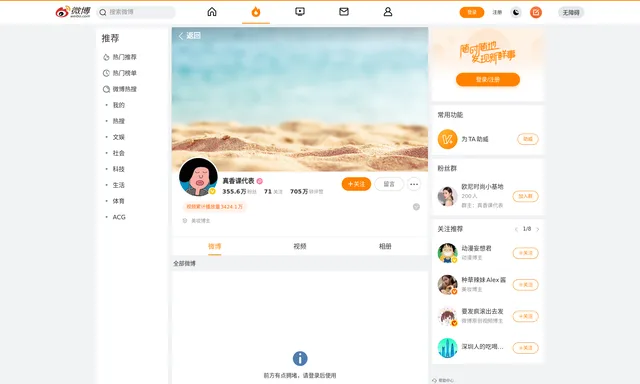Click the orange V icon for 为TA助威
640x384 pixels.
pyautogui.click(x=447, y=139)
